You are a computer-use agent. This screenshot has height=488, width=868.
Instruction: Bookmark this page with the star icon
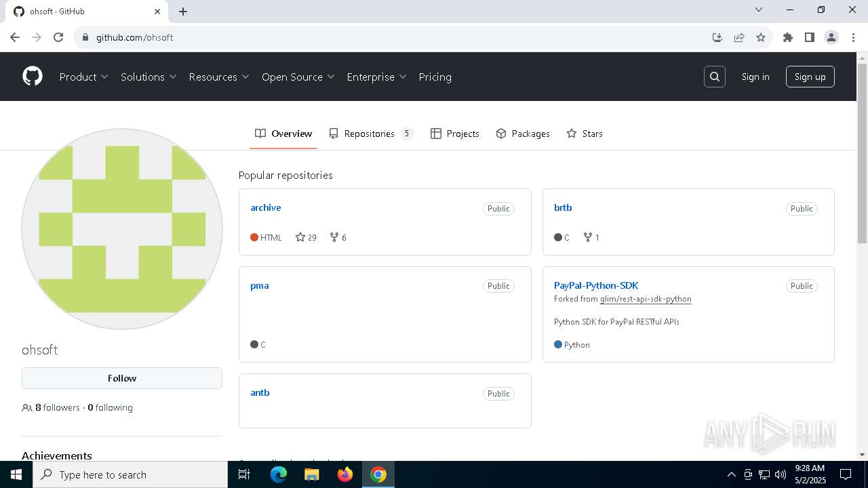pyautogui.click(x=761, y=37)
